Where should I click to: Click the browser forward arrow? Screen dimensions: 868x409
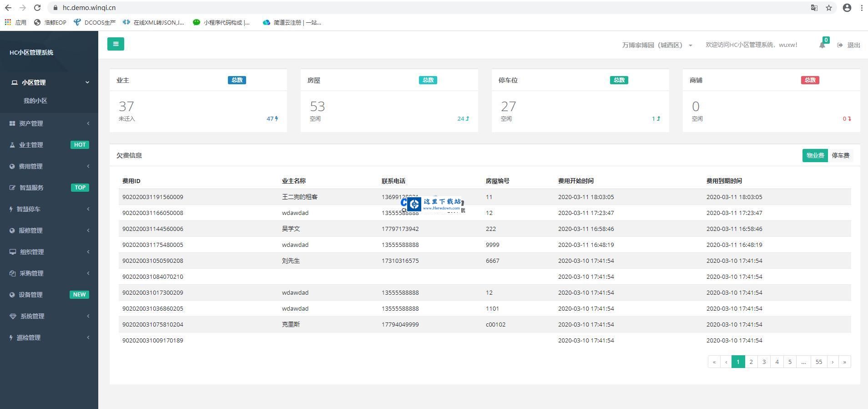click(23, 8)
